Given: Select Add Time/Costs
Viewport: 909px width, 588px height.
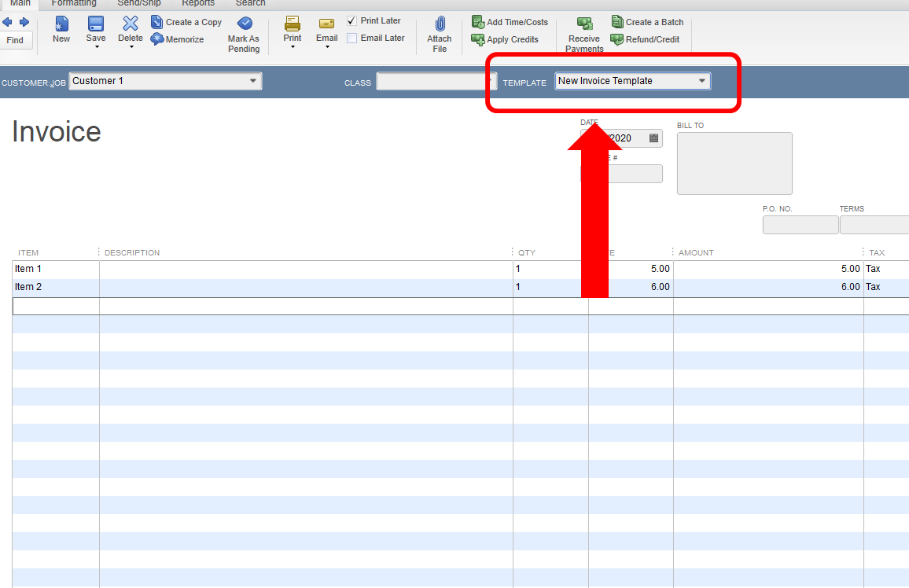Looking at the screenshot, I should (x=510, y=21).
